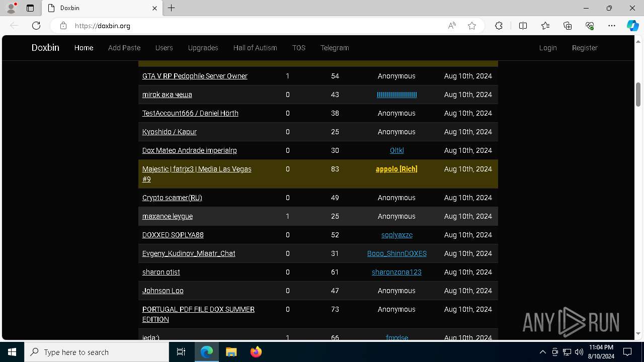Open the Edge profile icon
This screenshot has height=362, width=644.
tap(11, 8)
